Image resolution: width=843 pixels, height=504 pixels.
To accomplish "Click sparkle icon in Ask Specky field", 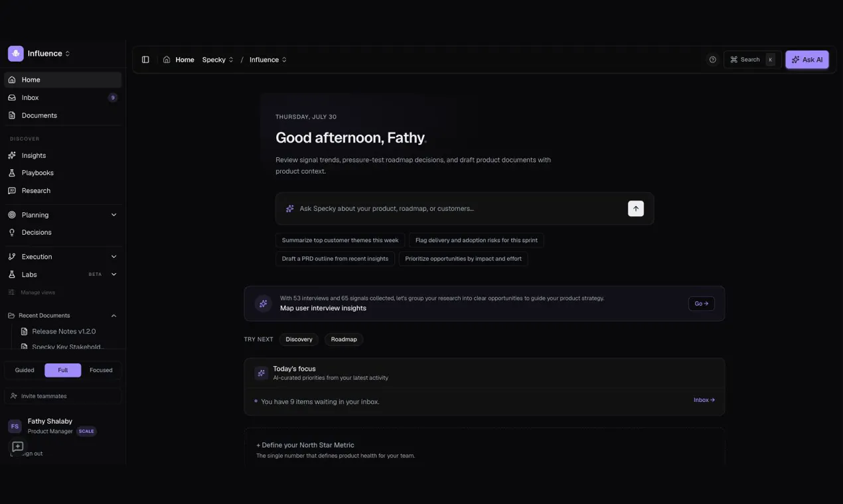I will pos(289,209).
